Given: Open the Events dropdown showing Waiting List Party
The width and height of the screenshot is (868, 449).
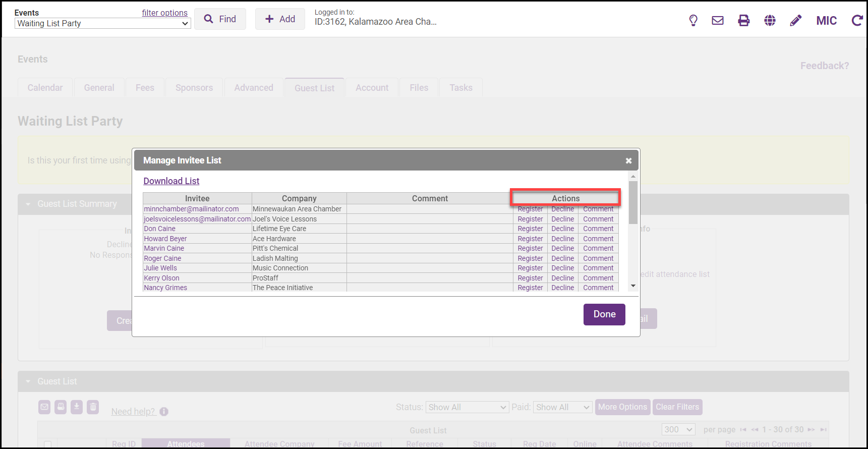Looking at the screenshot, I should (102, 23).
